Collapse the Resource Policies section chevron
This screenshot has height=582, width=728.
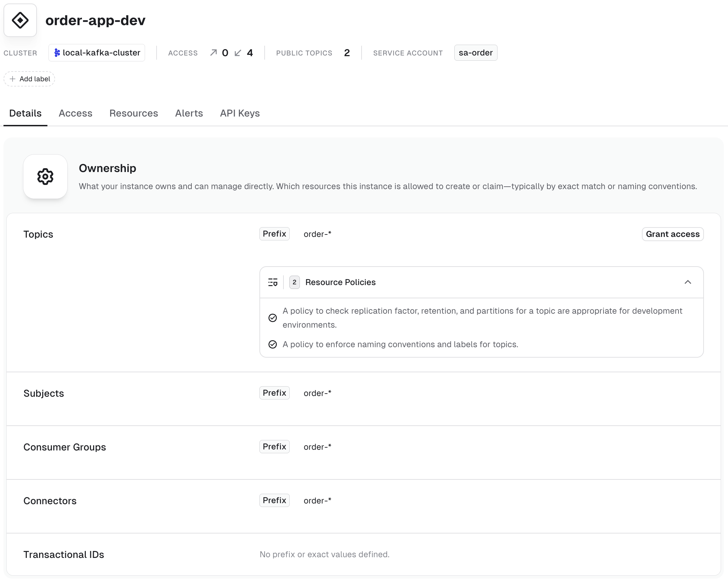click(688, 282)
